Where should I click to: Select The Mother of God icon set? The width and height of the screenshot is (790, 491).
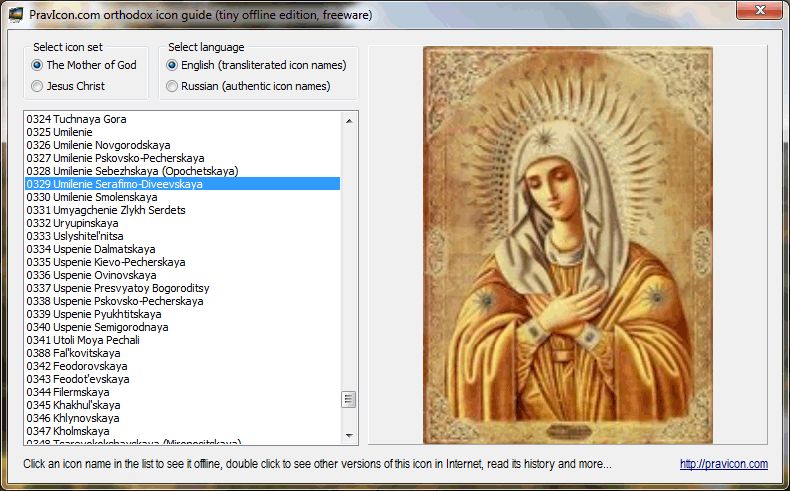pos(84,65)
